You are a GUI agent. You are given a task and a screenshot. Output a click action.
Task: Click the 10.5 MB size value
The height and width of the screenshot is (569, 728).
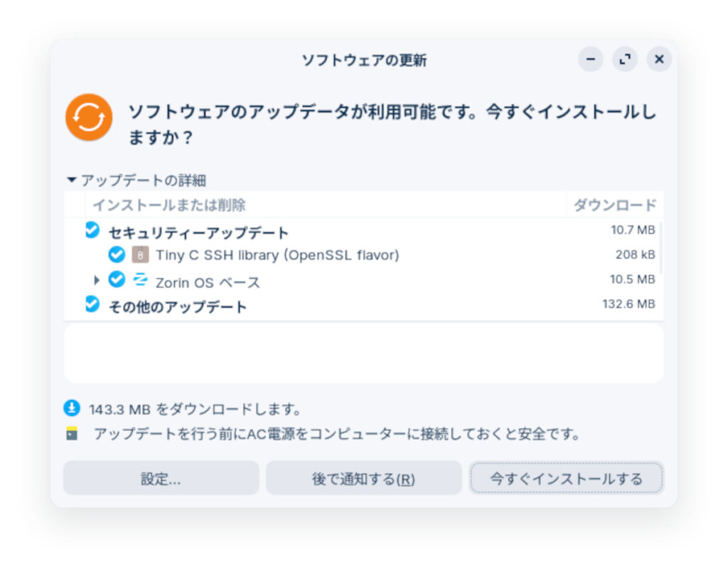pos(632,279)
